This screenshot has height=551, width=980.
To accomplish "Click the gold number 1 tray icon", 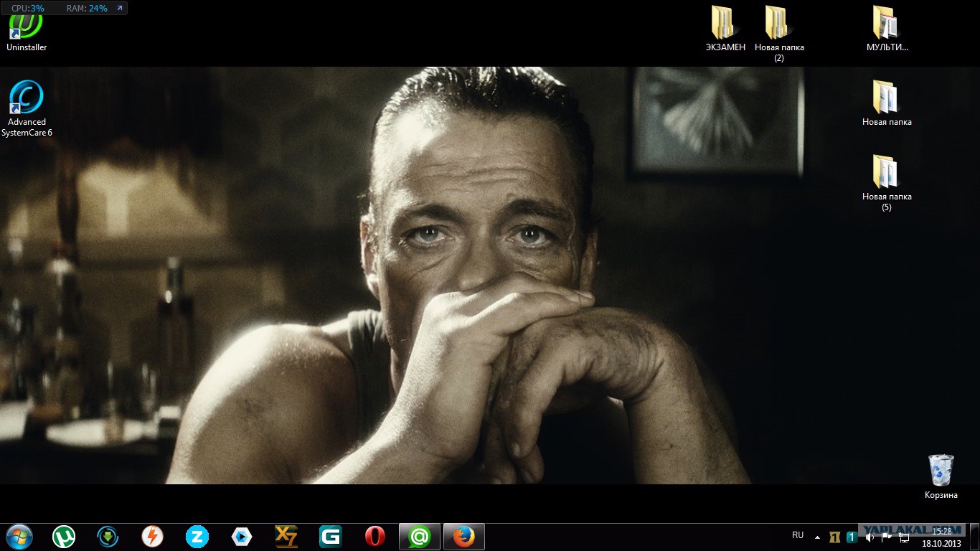I will 834,537.
